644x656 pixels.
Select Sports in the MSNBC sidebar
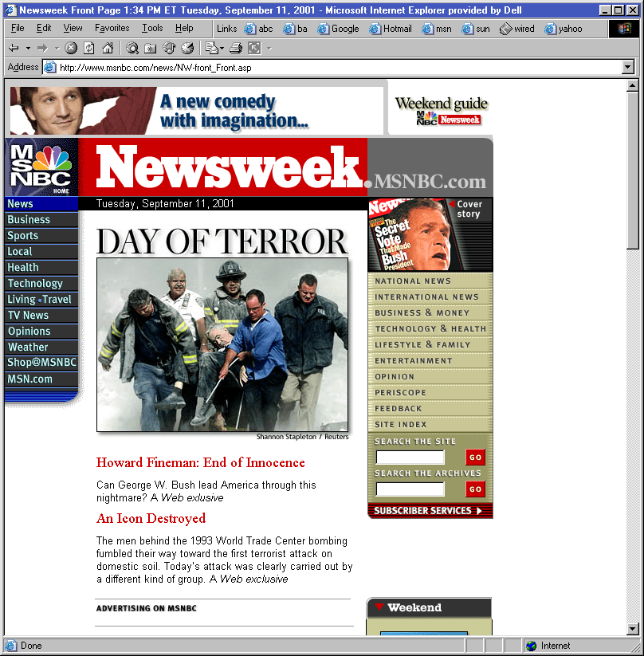point(41,236)
